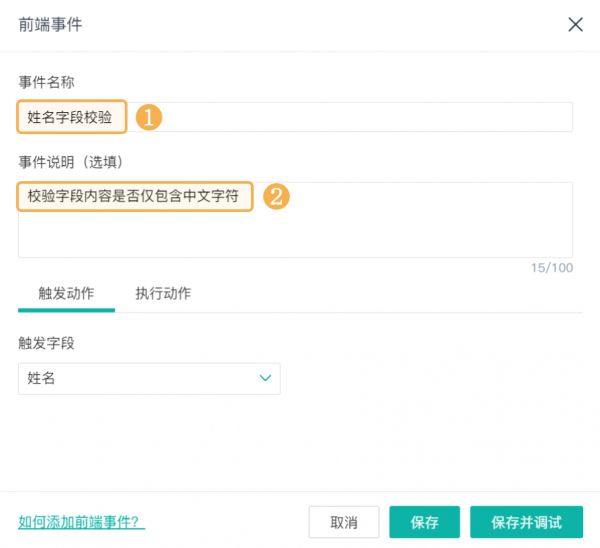Expand the 姓名 trigger field dropdown

pyautogui.click(x=148, y=378)
